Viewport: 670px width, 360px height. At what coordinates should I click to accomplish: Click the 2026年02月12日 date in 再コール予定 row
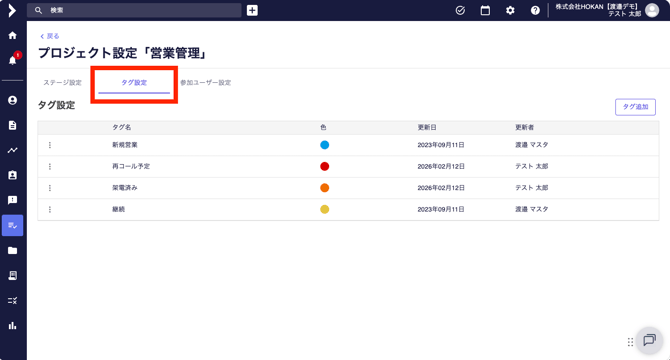pyautogui.click(x=441, y=166)
